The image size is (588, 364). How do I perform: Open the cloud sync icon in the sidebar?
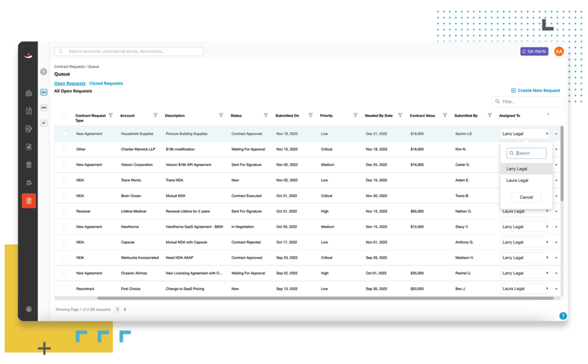pos(29,183)
